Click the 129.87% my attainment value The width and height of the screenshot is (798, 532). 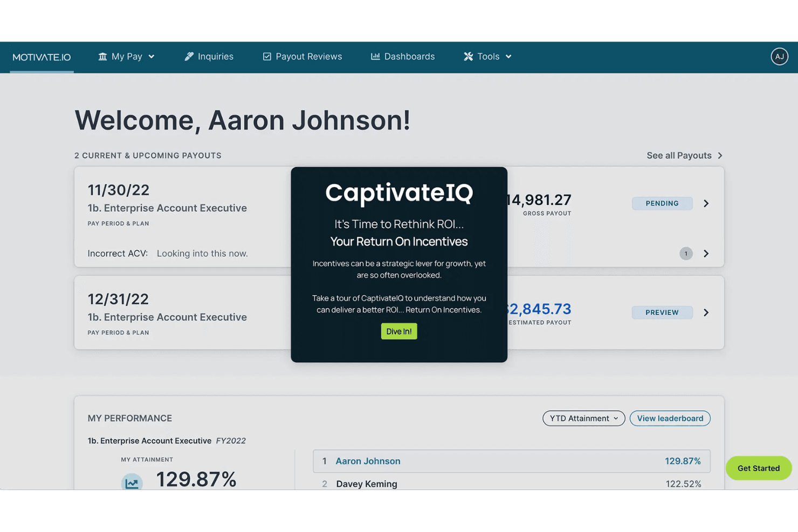tap(196, 479)
